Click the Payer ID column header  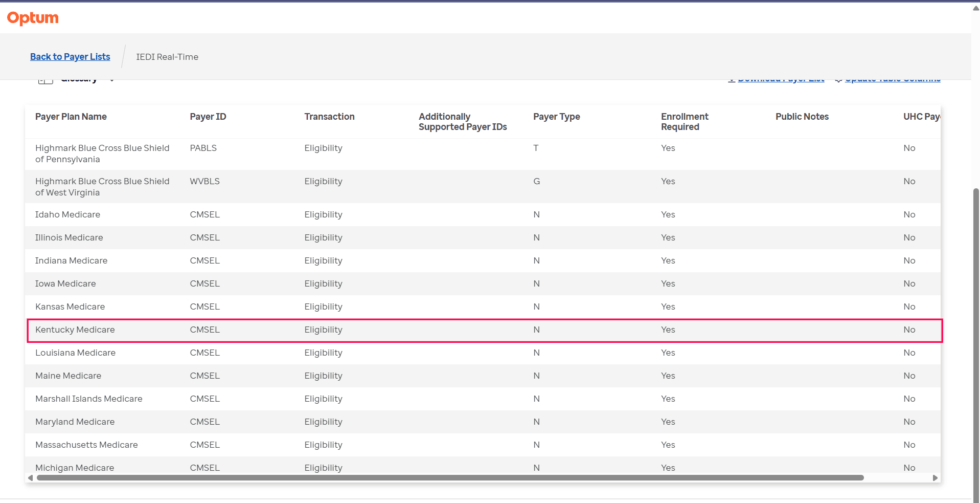click(208, 117)
